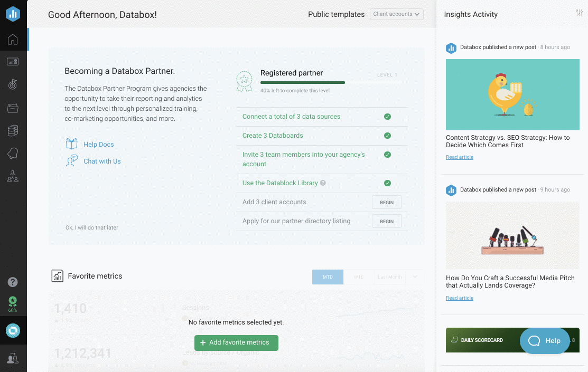The width and height of the screenshot is (588, 372).
Task: Select the WTD date range tab
Action: [359, 277]
